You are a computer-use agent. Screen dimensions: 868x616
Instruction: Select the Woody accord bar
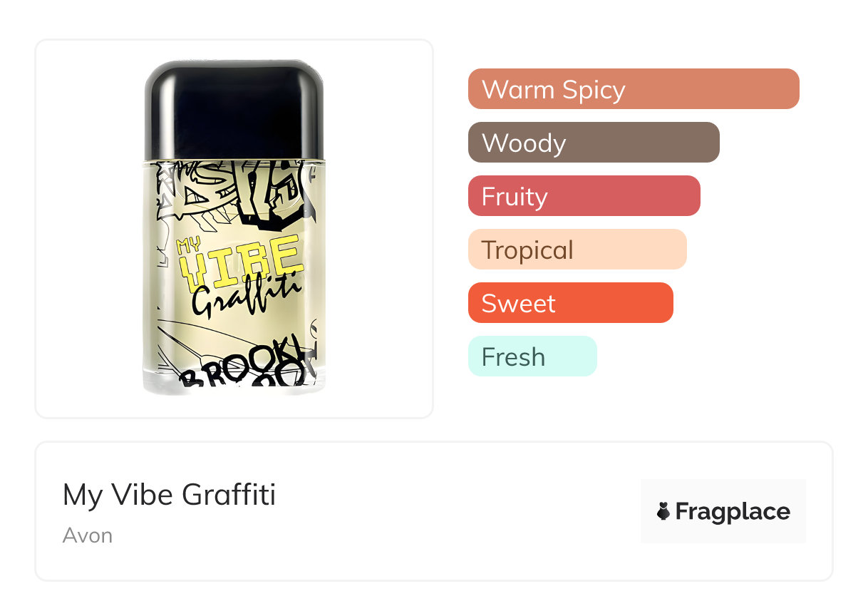(x=593, y=143)
